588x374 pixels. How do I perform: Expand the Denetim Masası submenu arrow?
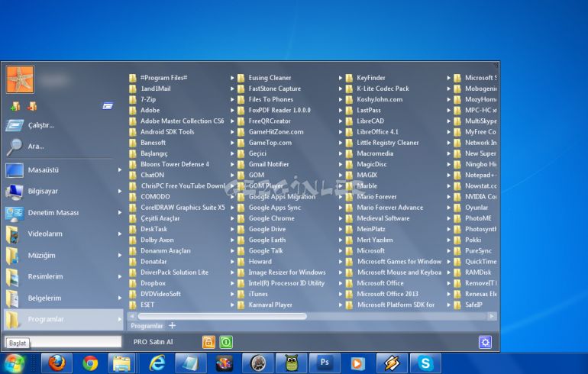(x=120, y=212)
